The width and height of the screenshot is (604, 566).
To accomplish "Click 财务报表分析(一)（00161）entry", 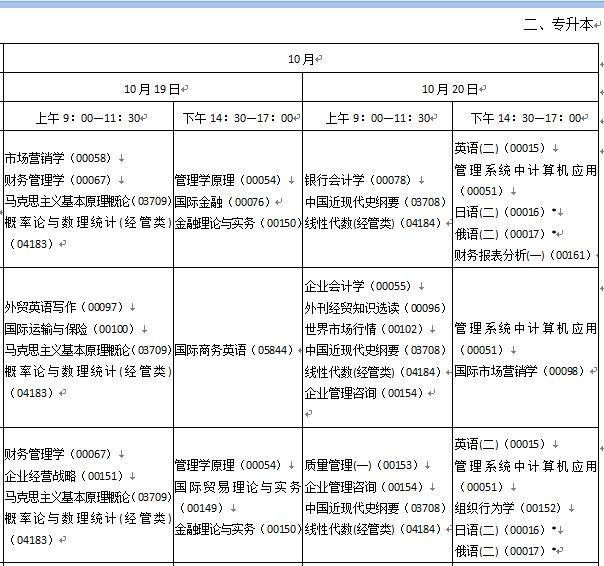I will [522, 255].
